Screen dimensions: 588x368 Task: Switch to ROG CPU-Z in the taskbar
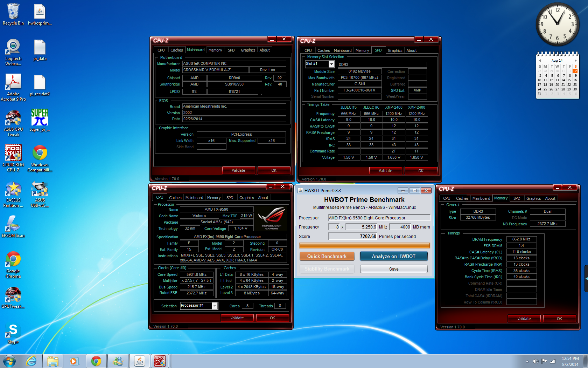(x=160, y=361)
